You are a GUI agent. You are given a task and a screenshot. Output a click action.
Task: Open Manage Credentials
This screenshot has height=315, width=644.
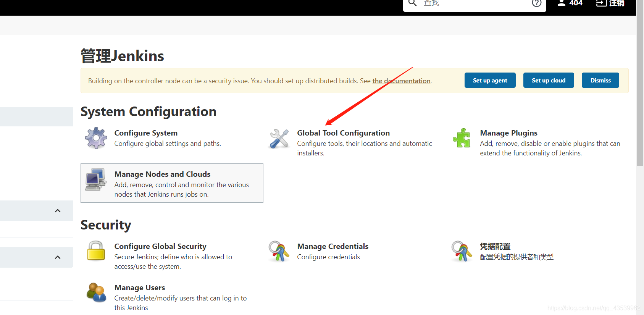pos(332,246)
